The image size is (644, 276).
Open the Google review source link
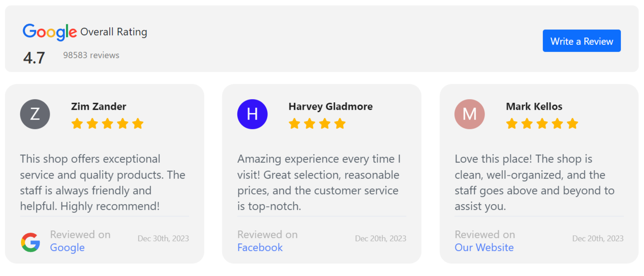click(x=67, y=248)
